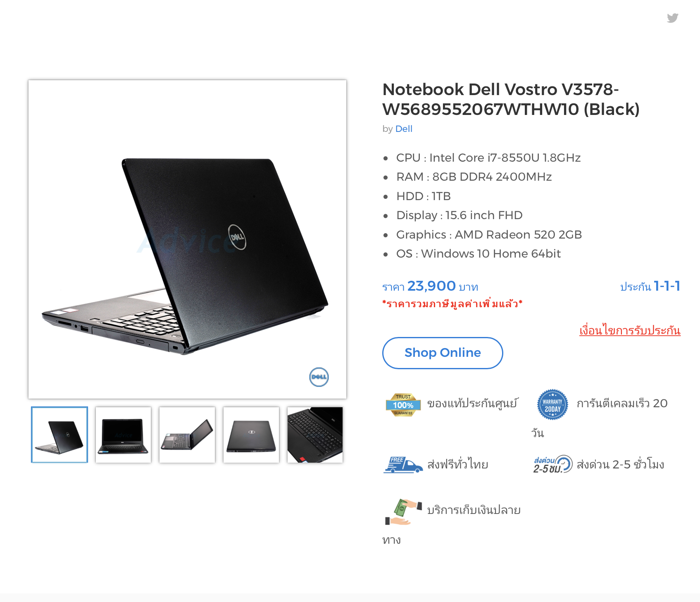Click the Twitter bird share icon
700x602 pixels.
click(672, 18)
